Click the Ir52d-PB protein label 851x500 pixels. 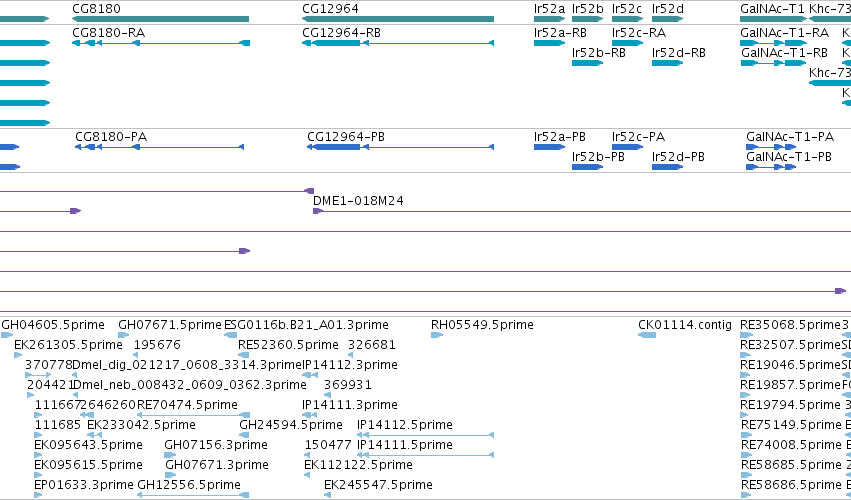coord(678,156)
